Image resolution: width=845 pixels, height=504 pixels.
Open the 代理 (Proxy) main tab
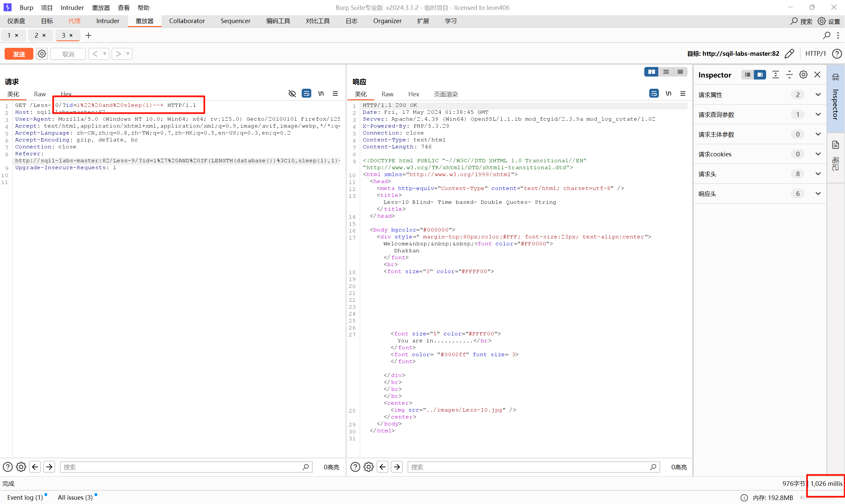74,21
